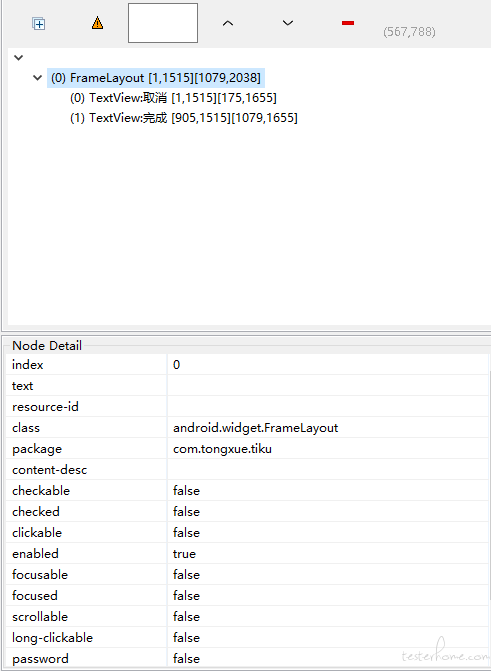This screenshot has height=671, width=491.
Task: Click the expand all nodes plus icon
Action: (39, 24)
